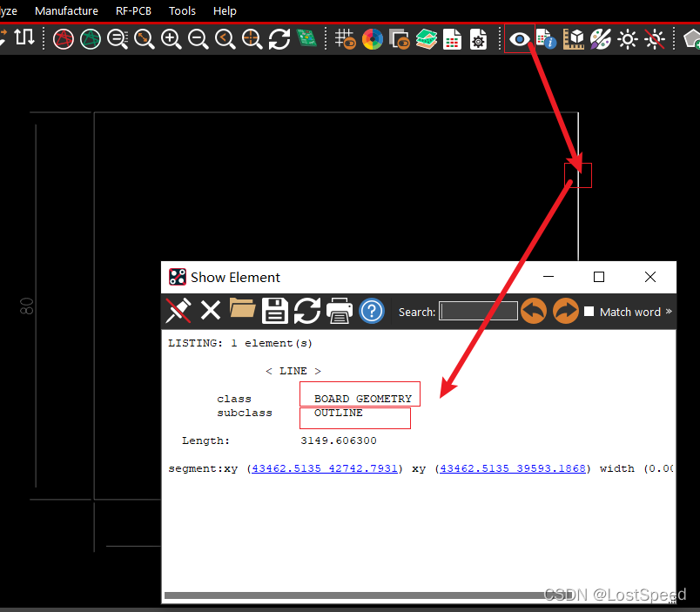This screenshot has height=612, width=700.
Task: Click the first segment coordinate link 43462.5135 42742.7931
Action: (325, 468)
